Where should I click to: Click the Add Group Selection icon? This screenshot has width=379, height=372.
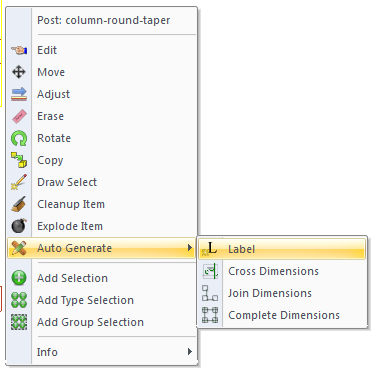point(19,322)
